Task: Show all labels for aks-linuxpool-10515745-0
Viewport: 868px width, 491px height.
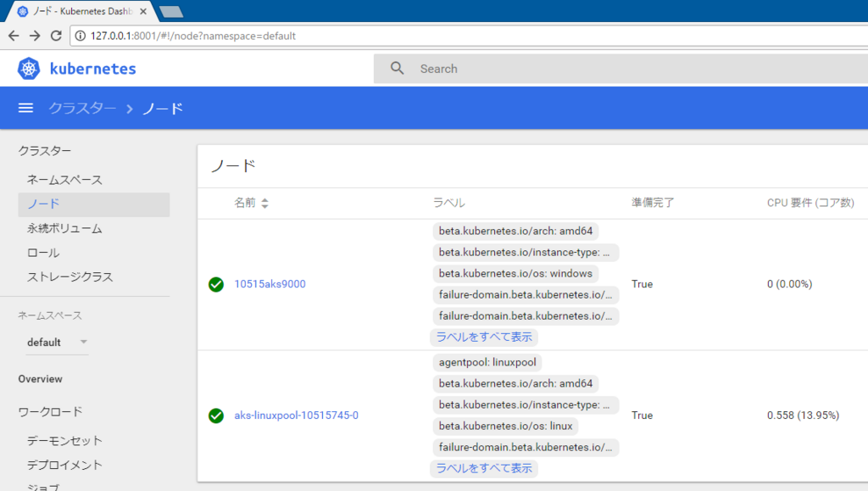Action: tap(484, 468)
